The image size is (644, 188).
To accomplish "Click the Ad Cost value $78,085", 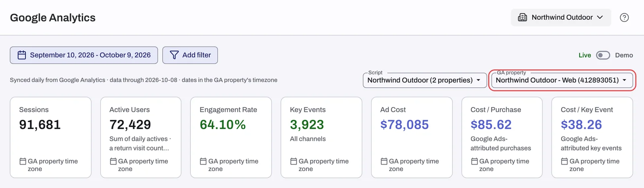I will coord(405,125).
